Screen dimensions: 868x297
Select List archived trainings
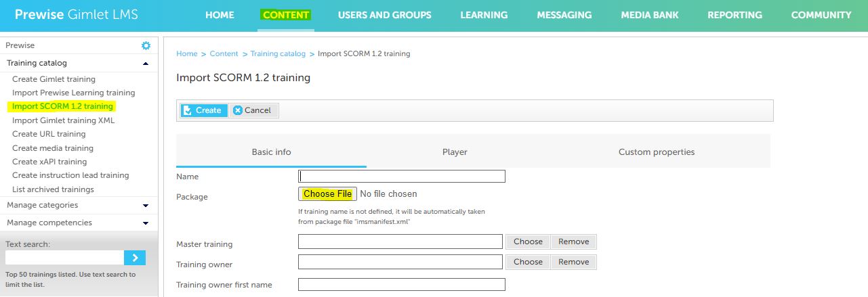coord(53,189)
